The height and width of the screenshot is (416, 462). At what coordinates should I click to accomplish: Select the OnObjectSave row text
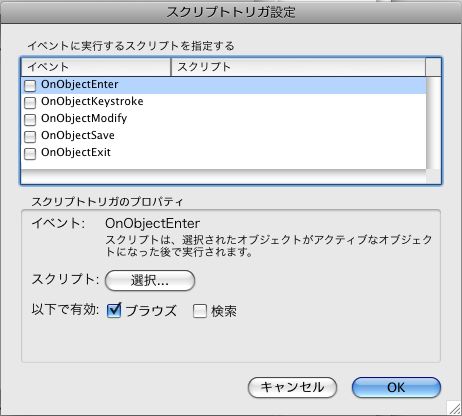78,135
